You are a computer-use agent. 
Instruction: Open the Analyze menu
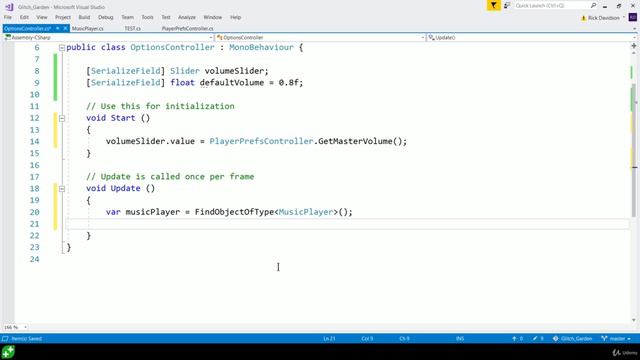[x=187, y=17]
